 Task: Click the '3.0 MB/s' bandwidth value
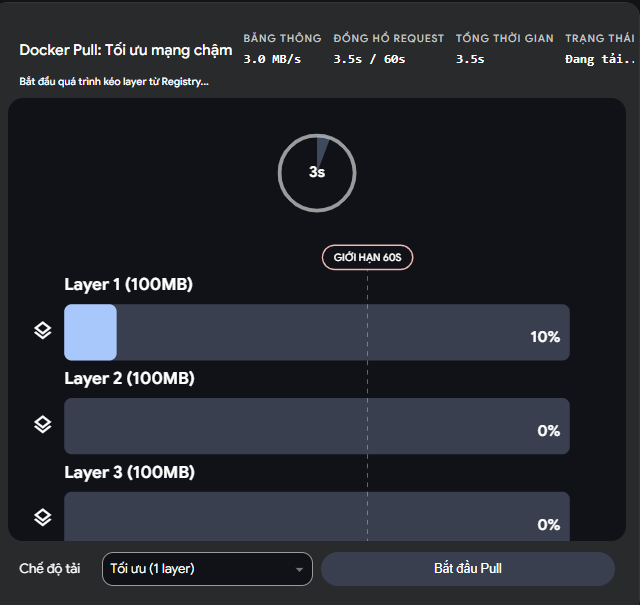point(272,59)
